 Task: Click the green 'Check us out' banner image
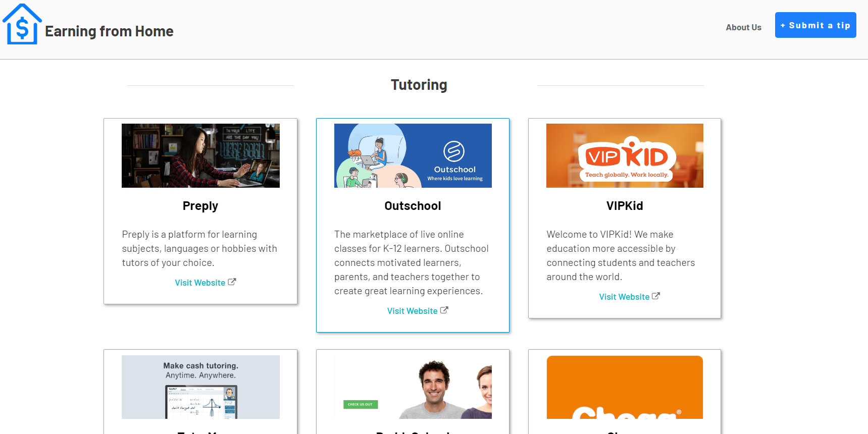(x=413, y=387)
